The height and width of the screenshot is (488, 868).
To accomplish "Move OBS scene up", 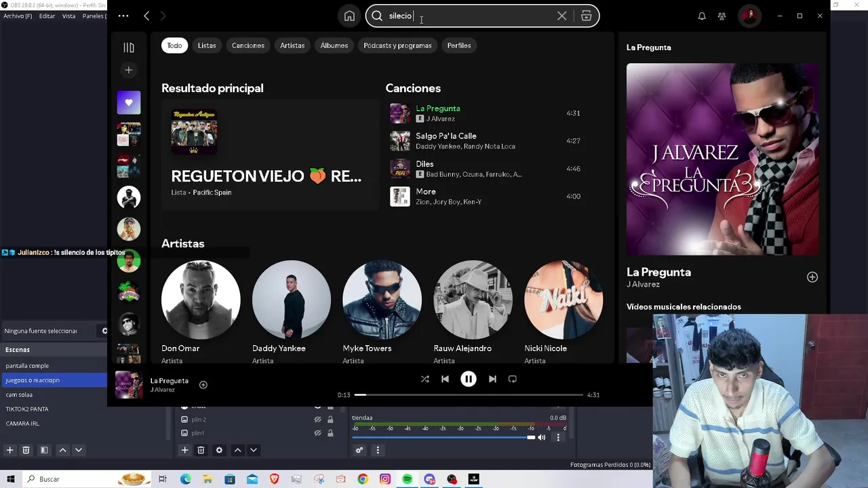I will coord(62,450).
